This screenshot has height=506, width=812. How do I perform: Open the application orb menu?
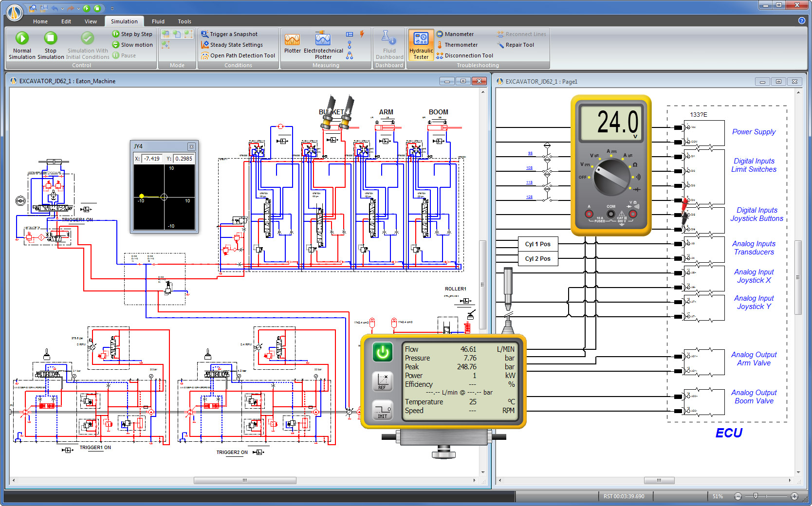pos(15,12)
